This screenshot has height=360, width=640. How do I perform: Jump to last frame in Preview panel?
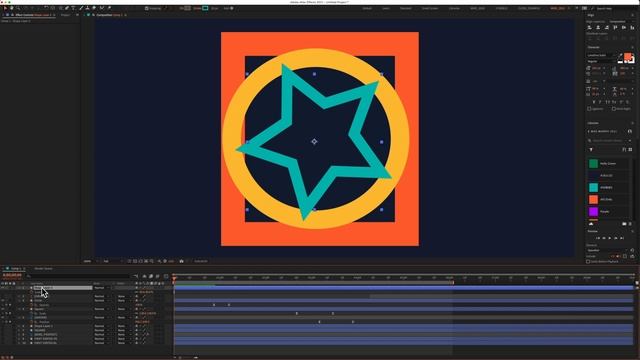click(622, 238)
